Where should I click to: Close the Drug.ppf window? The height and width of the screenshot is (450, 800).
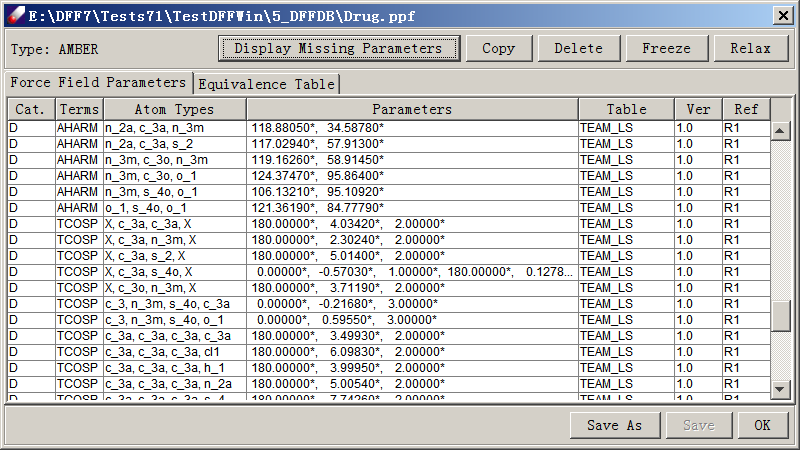point(783,16)
